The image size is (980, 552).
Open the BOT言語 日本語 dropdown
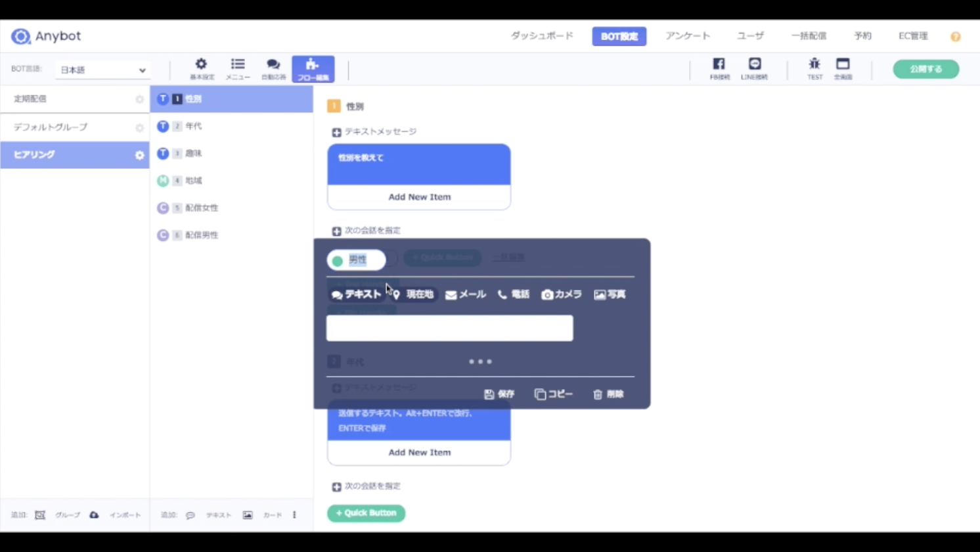pos(102,70)
